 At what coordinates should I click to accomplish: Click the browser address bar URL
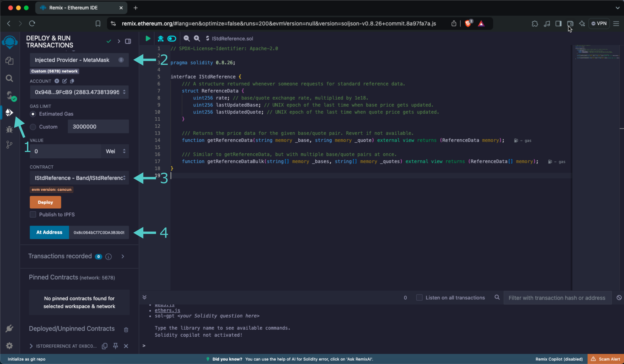[x=279, y=23]
